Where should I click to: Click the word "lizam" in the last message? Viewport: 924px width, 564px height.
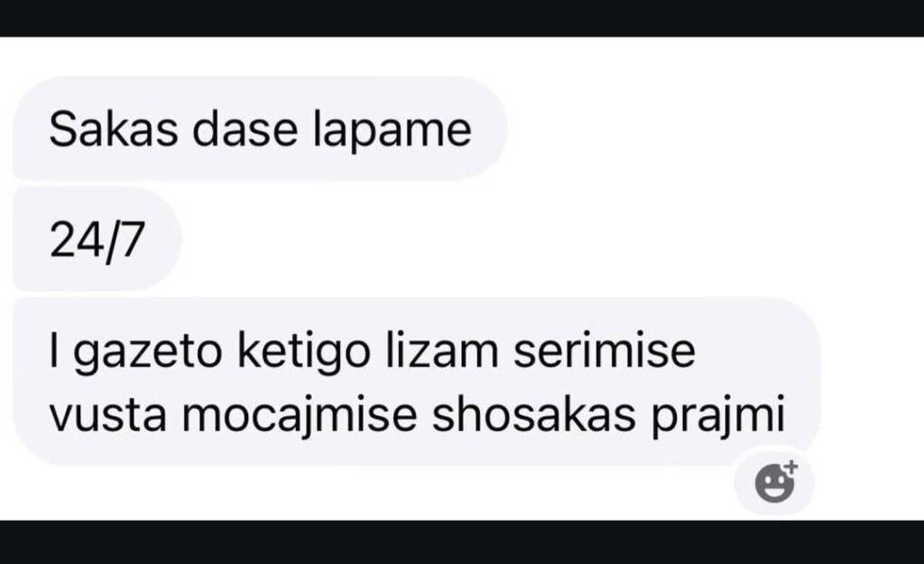[442, 351]
